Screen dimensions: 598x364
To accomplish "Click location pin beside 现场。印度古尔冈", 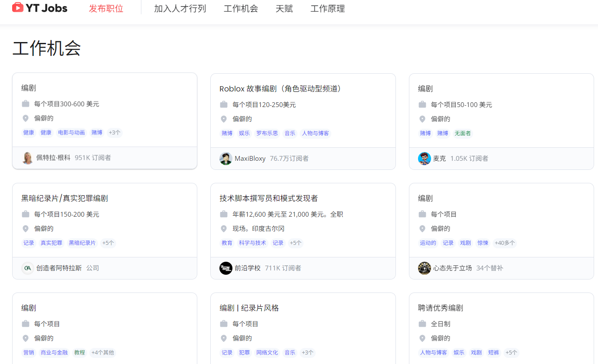I will (x=224, y=228).
